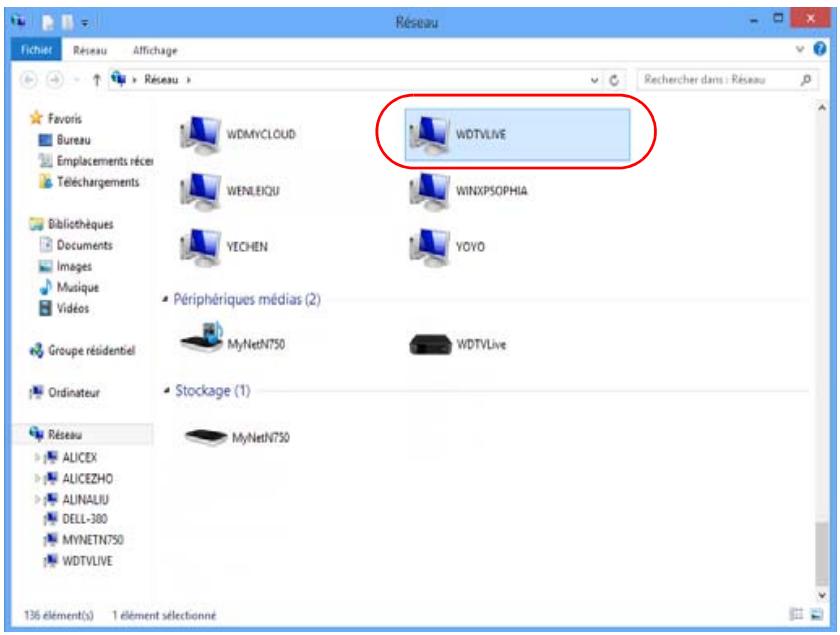
Task: Click Réseau in the address breadcrumb
Action: pyautogui.click(x=161, y=80)
